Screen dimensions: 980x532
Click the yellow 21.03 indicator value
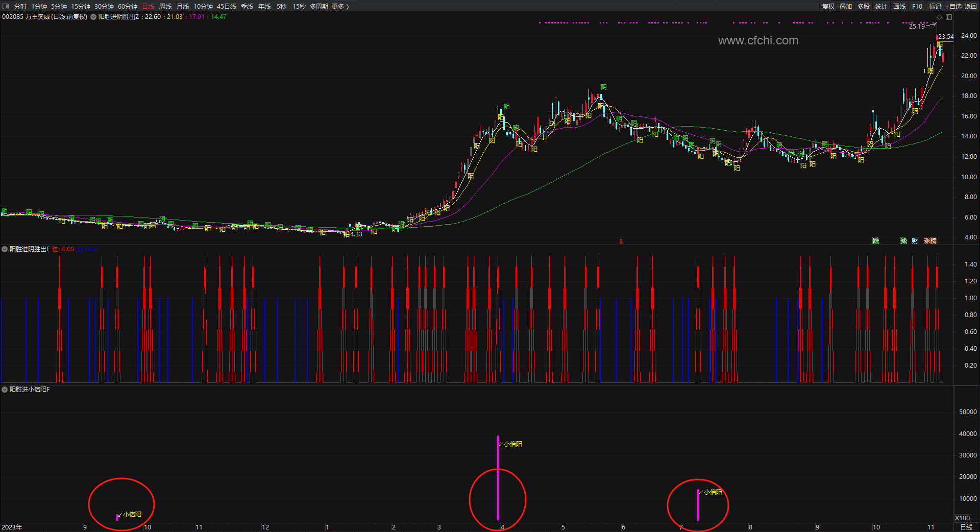pos(175,17)
